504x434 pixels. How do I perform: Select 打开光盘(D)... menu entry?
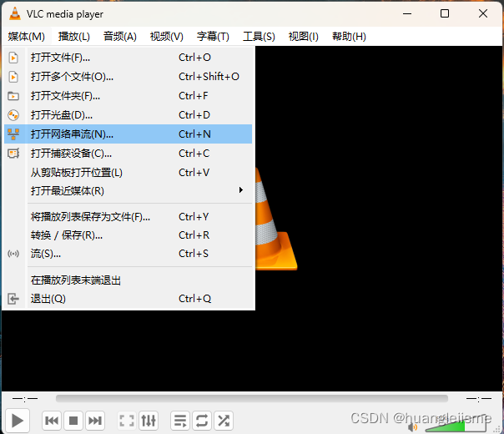coord(128,115)
